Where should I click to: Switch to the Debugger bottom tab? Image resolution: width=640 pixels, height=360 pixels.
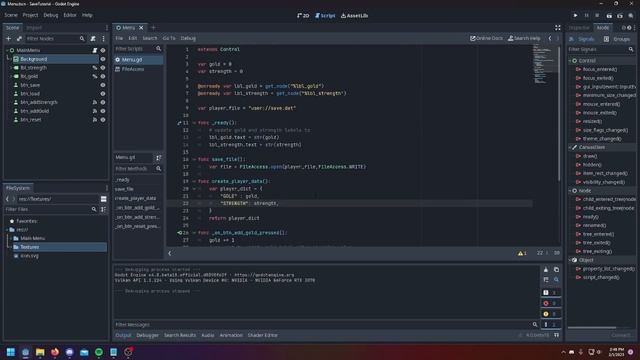147,335
